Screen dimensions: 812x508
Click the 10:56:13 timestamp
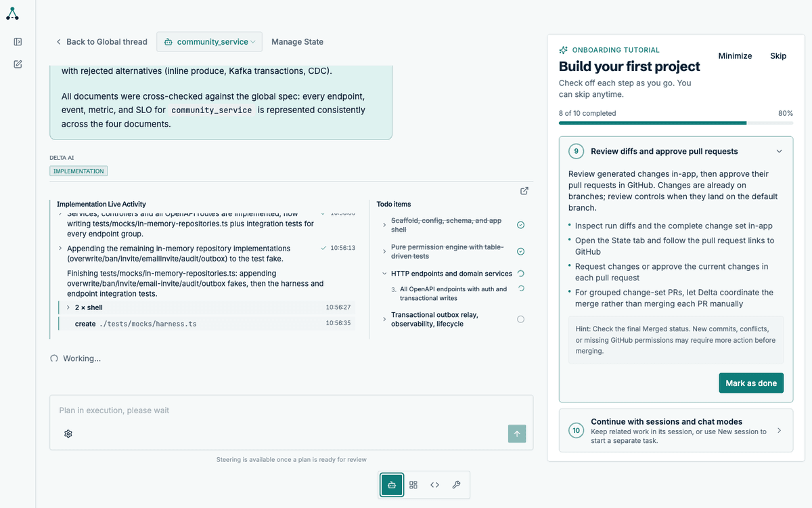pos(342,248)
